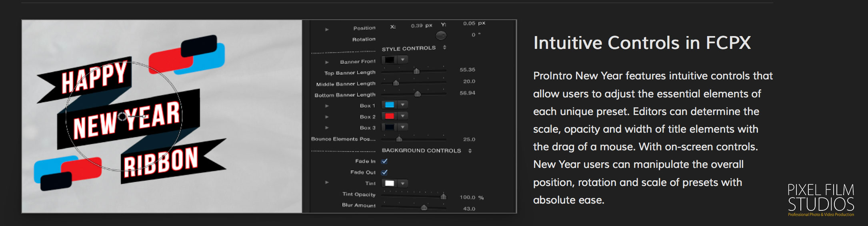Viewport: 868px width, 226px height.
Task: Expand the Box 3 disclosure triangle
Action: pos(327,127)
